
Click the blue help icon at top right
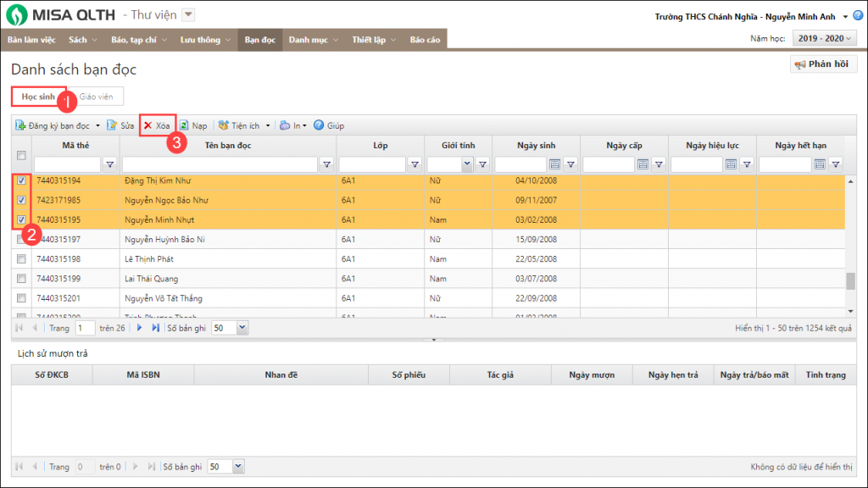coord(858,16)
